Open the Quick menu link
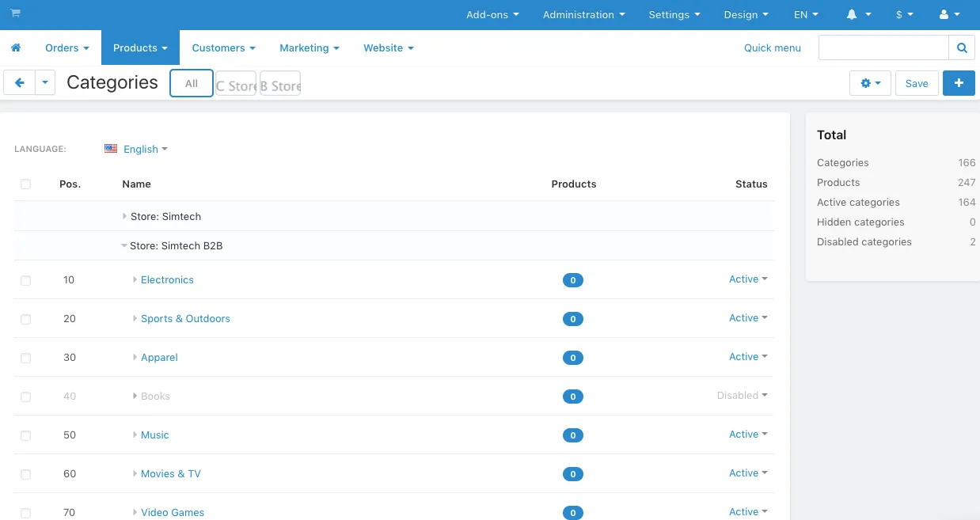980x520 pixels. click(x=772, y=47)
